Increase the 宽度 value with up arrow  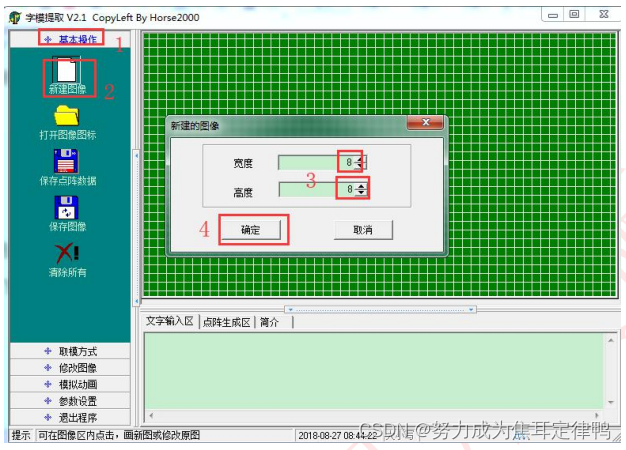(x=361, y=159)
